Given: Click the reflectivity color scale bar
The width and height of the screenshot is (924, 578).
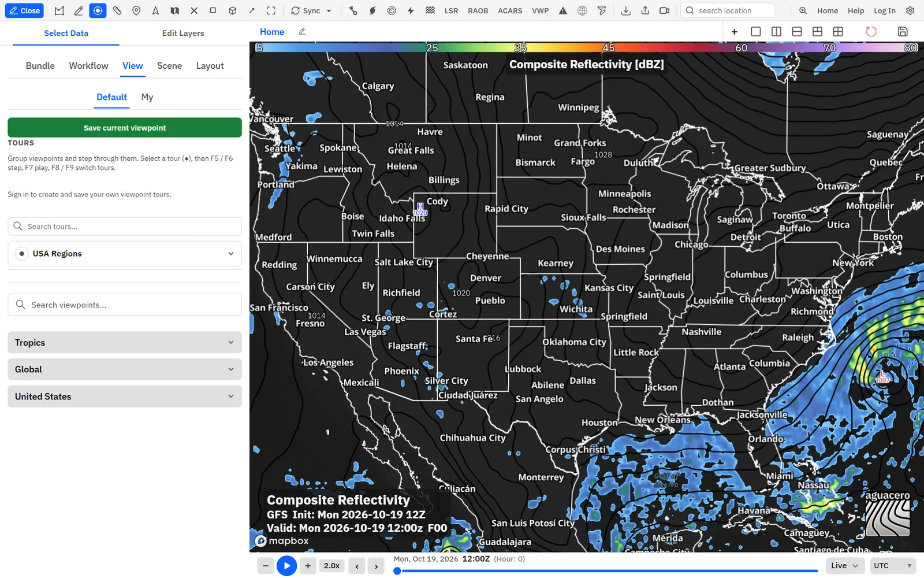Looking at the screenshot, I should [x=587, y=47].
